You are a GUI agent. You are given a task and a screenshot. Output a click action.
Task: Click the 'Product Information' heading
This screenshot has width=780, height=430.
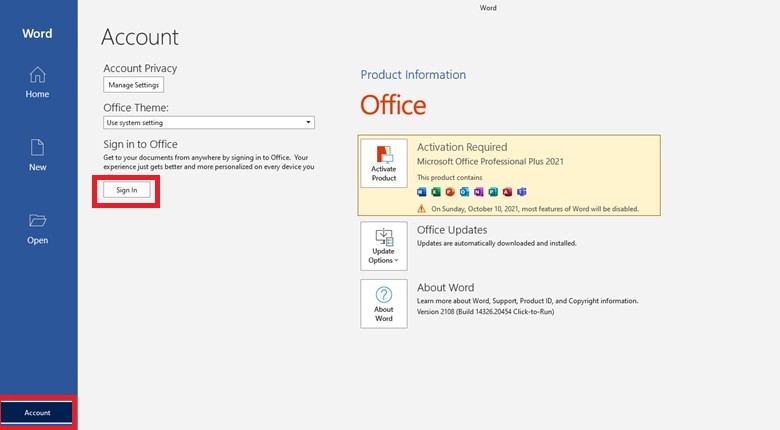(413, 75)
